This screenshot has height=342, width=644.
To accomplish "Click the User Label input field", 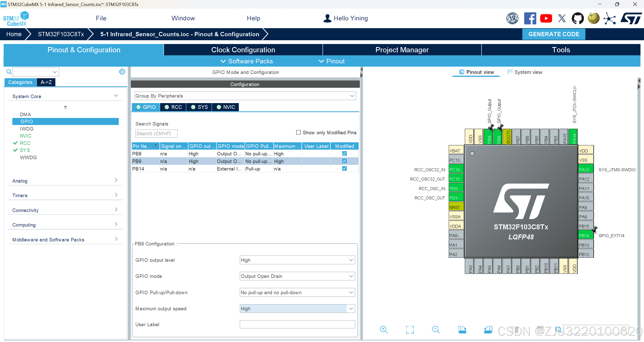I will click(297, 324).
